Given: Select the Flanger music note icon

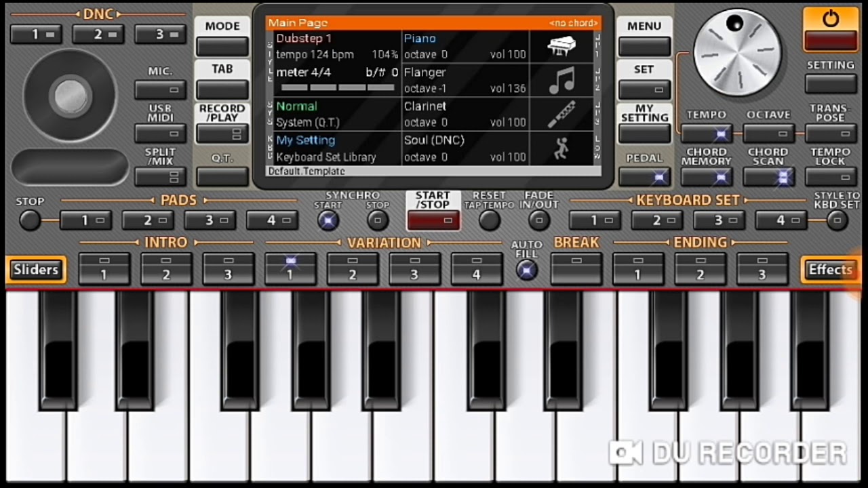Looking at the screenshot, I should pos(561,80).
